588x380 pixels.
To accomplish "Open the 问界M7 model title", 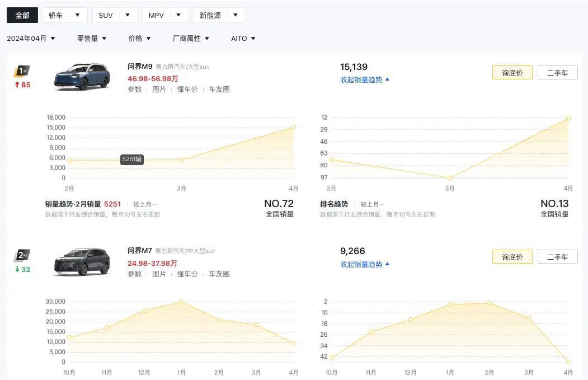I will [140, 251].
